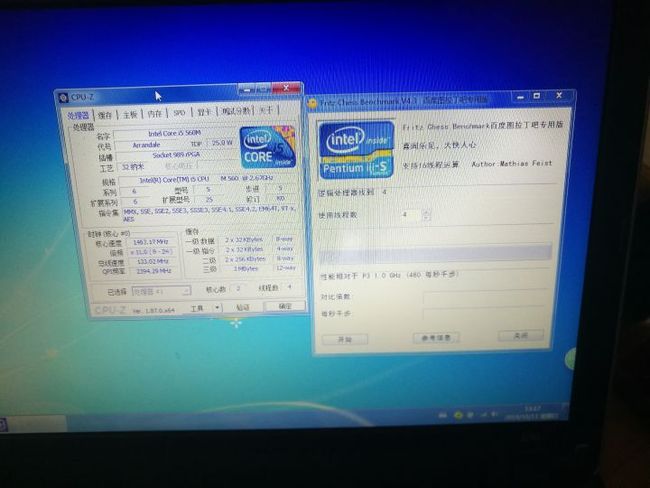Click the Intel Core i5 logo badge
The image size is (650, 488).
coord(268,147)
